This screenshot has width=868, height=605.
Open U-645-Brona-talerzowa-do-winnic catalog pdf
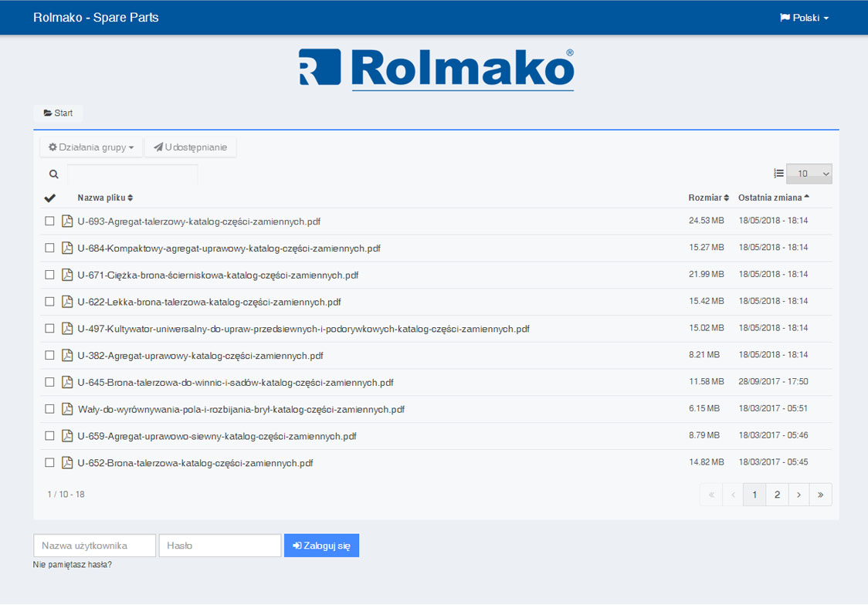[236, 382]
